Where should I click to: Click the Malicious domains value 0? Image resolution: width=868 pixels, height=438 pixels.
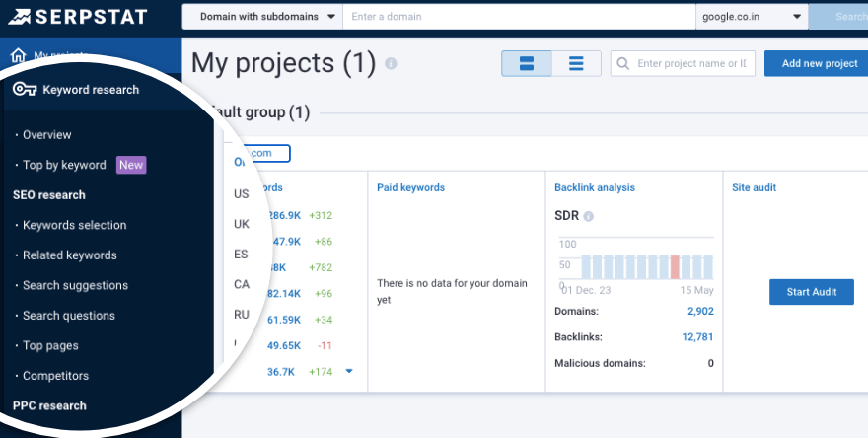click(711, 363)
